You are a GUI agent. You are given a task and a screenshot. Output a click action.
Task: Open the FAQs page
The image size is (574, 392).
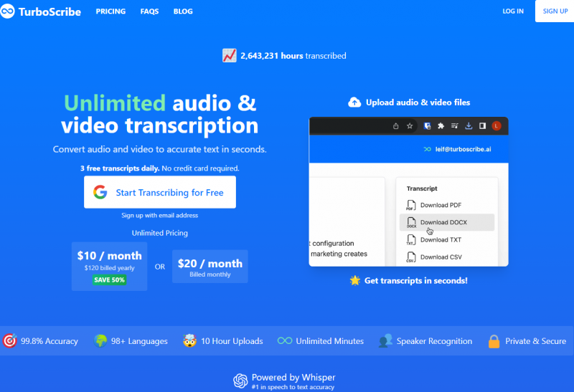click(149, 11)
